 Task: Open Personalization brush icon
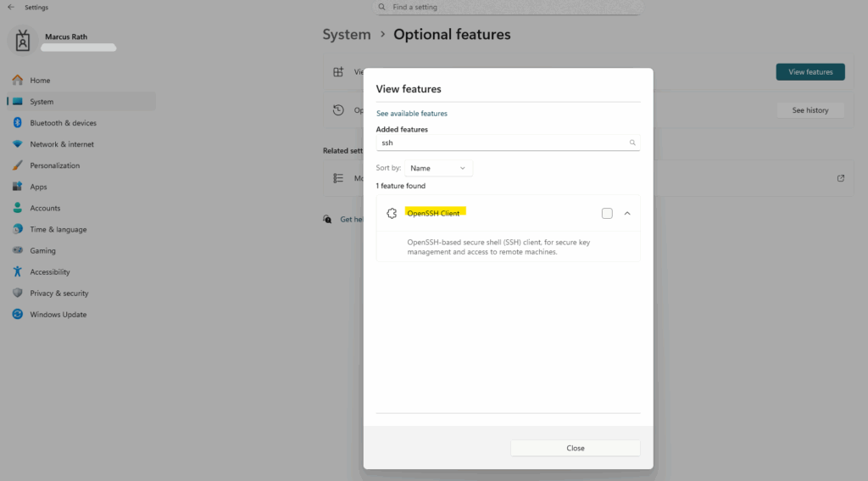[x=18, y=165]
